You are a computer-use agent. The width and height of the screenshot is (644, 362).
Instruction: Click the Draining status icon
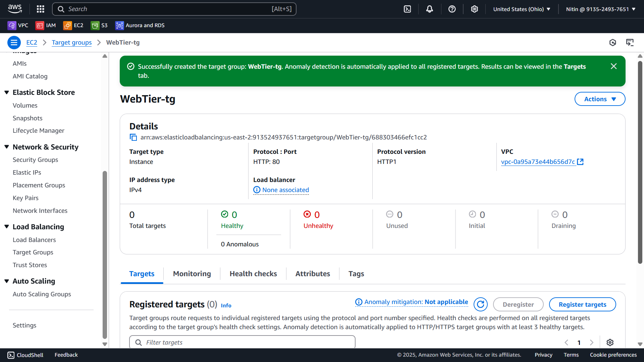pyautogui.click(x=555, y=214)
